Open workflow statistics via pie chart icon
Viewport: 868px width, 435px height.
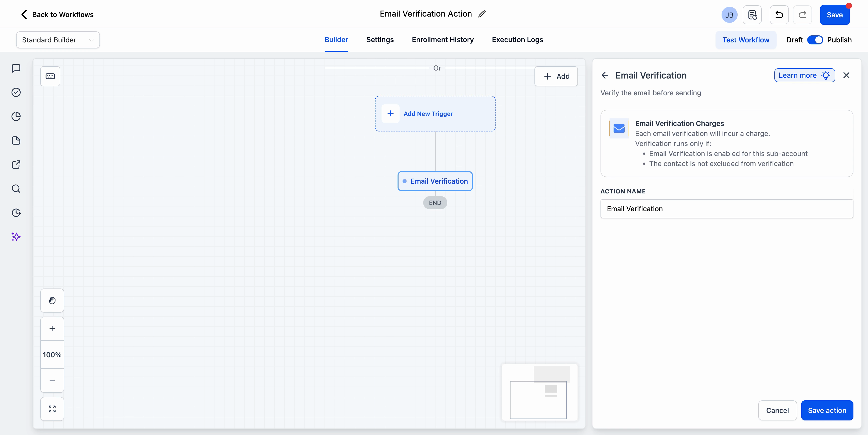pyautogui.click(x=16, y=116)
